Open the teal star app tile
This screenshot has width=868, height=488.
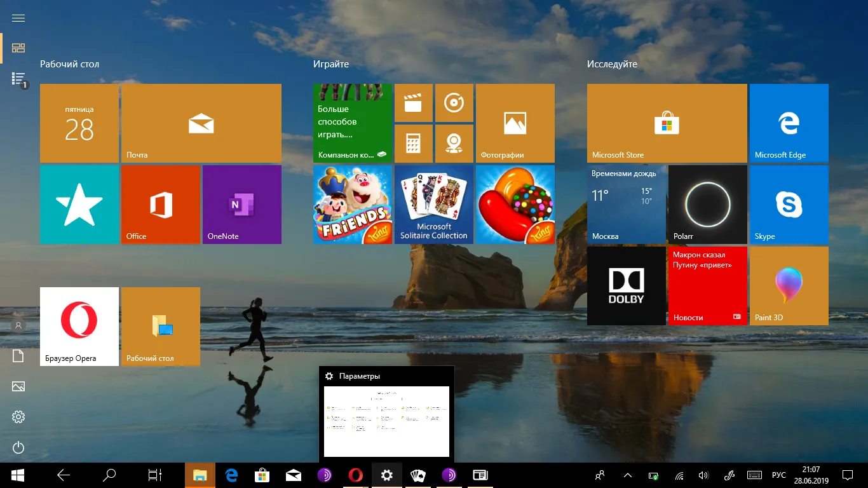79,205
